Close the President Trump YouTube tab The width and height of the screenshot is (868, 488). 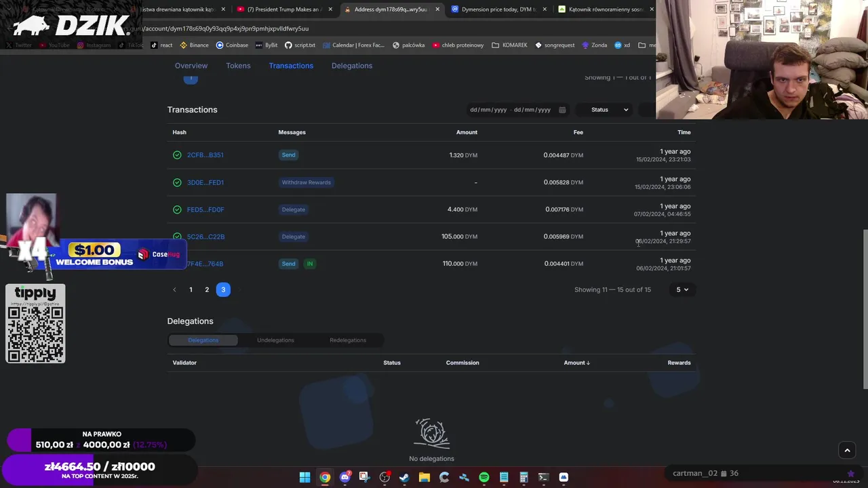pos(330,9)
